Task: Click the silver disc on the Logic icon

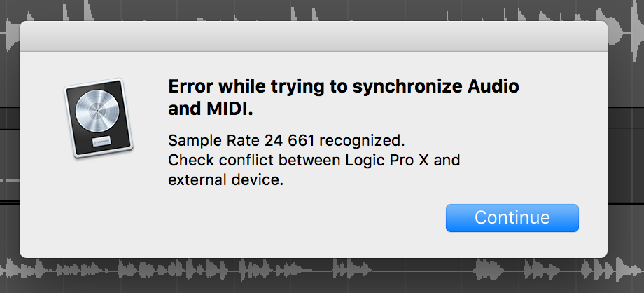Action: pyautogui.click(x=97, y=111)
